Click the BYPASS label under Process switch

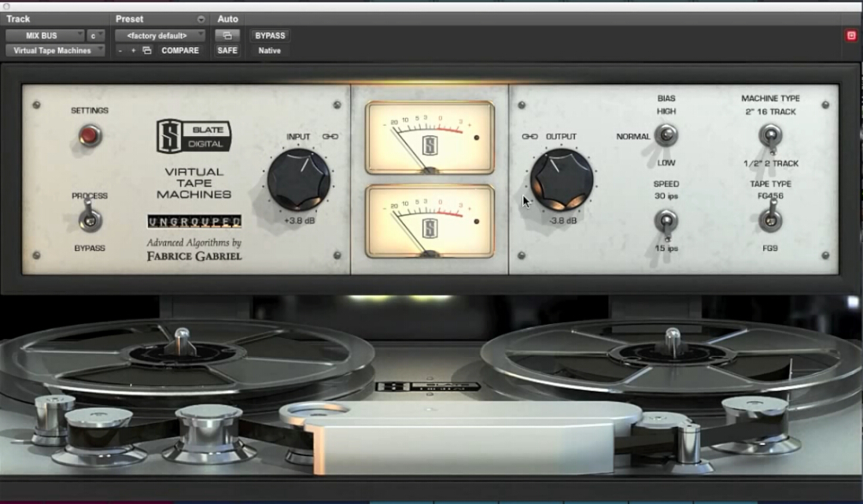[90, 248]
